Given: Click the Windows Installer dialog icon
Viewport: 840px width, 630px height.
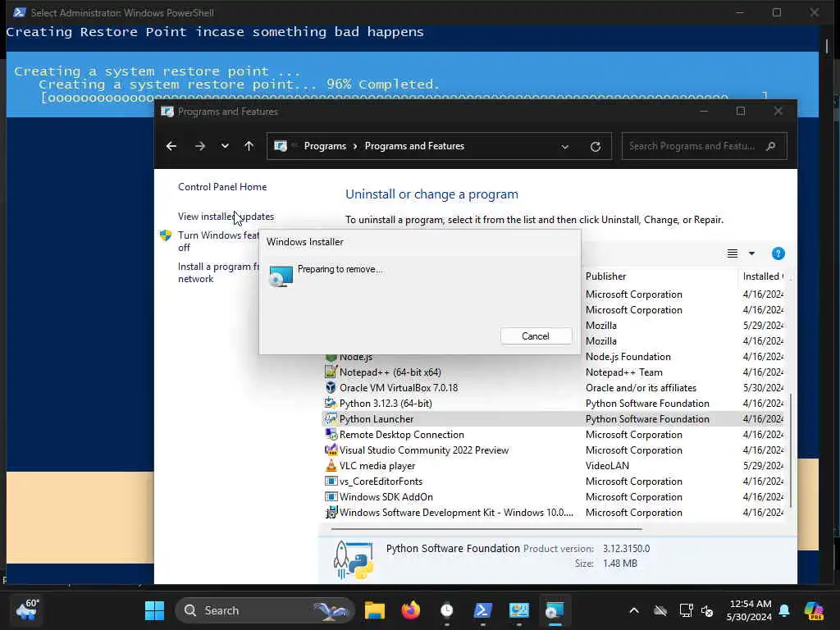Looking at the screenshot, I should coord(281,276).
